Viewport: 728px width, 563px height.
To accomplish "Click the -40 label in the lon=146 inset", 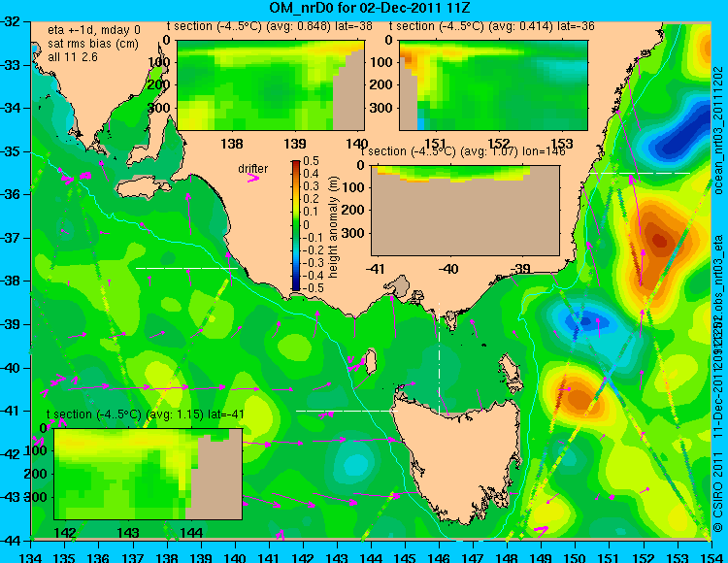I will click(x=448, y=269).
